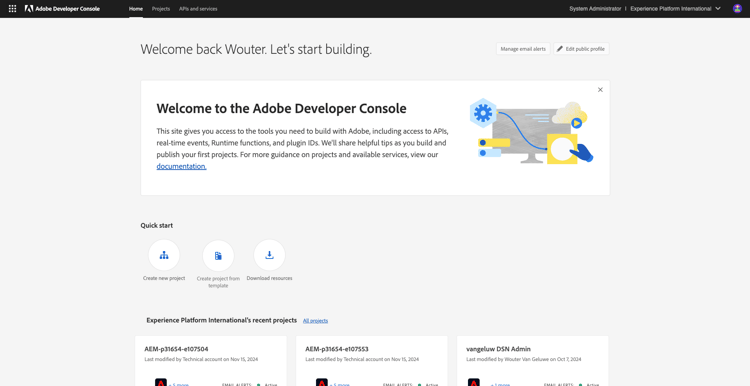The image size is (750, 386).
Task: Click the Welcome back Wouter heading
Action: click(256, 49)
